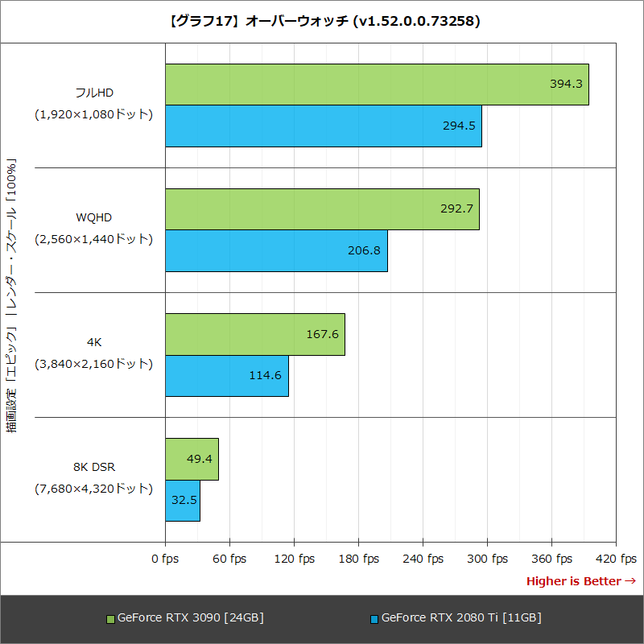Click the red Higher is Better text
Viewport: 644px width, 644px height.
[581, 581]
